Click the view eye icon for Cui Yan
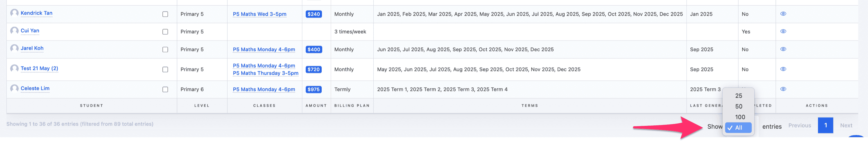Screen dimensions: 868x141 pyautogui.click(x=783, y=31)
